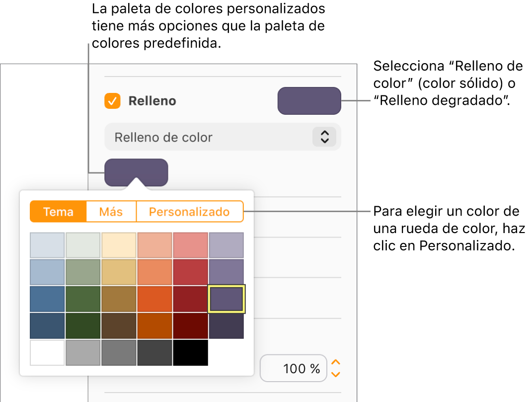532x402 pixels.
Task: Select the cream yellow swatch
Action: 119,245
